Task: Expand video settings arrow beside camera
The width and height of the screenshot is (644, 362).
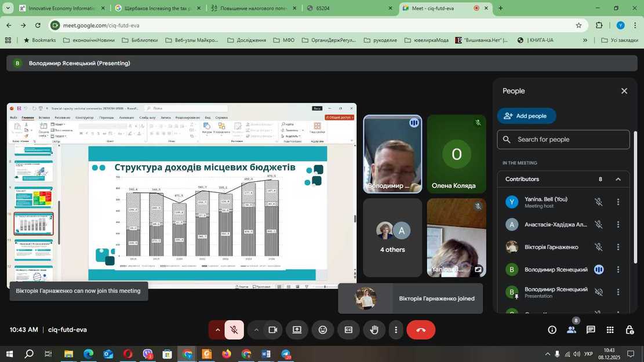Action: 256,330
